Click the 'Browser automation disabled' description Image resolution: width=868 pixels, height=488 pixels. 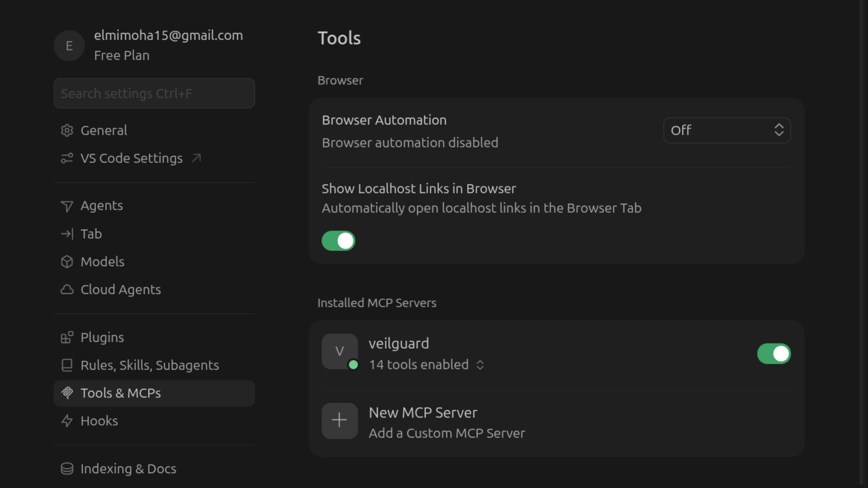(410, 143)
